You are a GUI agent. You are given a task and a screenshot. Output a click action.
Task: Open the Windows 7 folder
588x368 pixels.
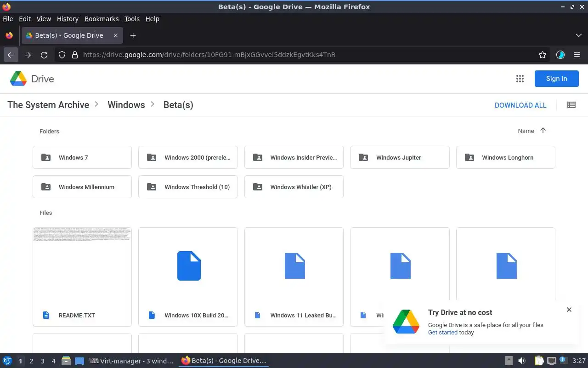[82, 157]
